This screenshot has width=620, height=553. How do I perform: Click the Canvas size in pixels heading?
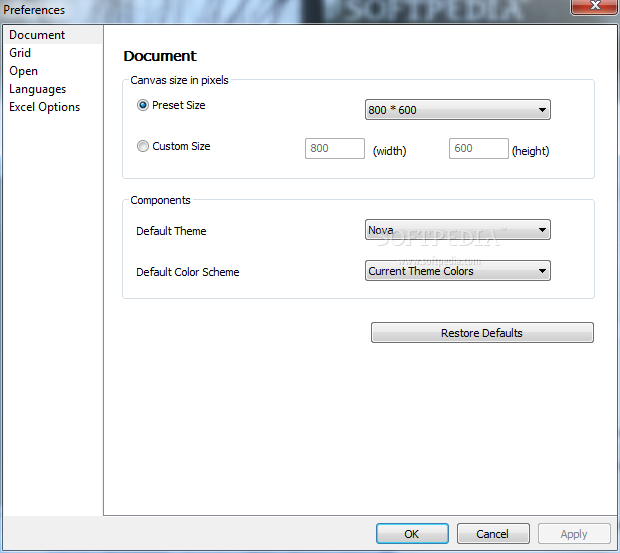(179, 80)
